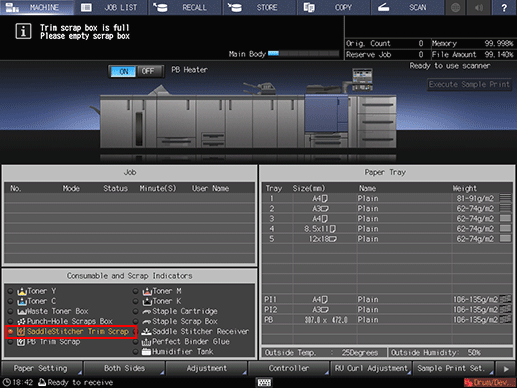Turn PB Heater ON
This screenshot has height=388, width=517.
click(x=123, y=71)
